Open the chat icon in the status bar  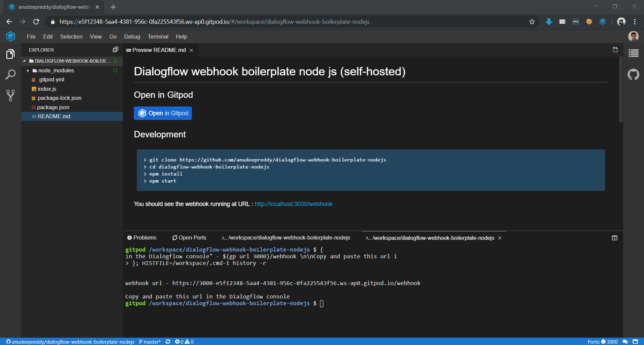tap(625, 342)
